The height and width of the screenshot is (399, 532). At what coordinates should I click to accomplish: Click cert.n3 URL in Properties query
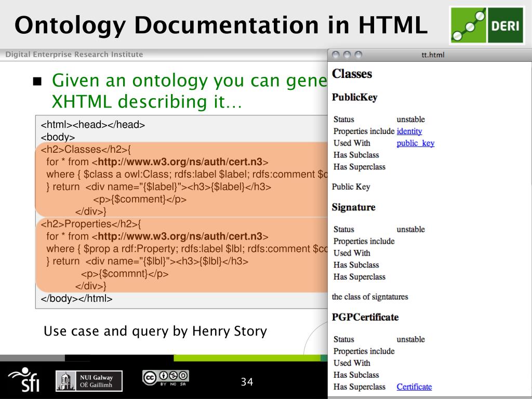[180, 236]
